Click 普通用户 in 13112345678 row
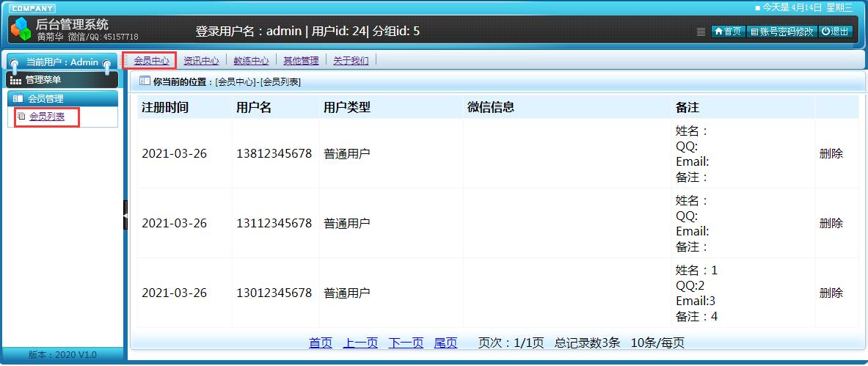This screenshot has height=366, width=868. pyautogui.click(x=346, y=223)
